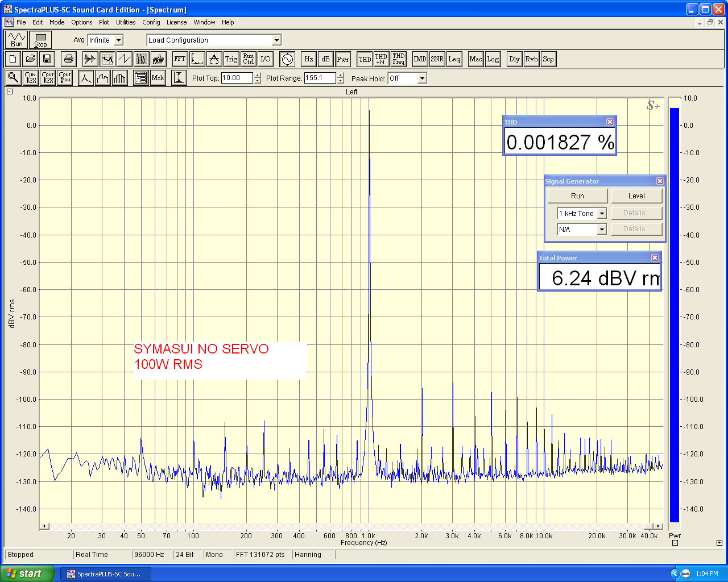Open the License menu
Image resolution: width=728 pixels, height=582 pixels.
[x=176, y=22]
